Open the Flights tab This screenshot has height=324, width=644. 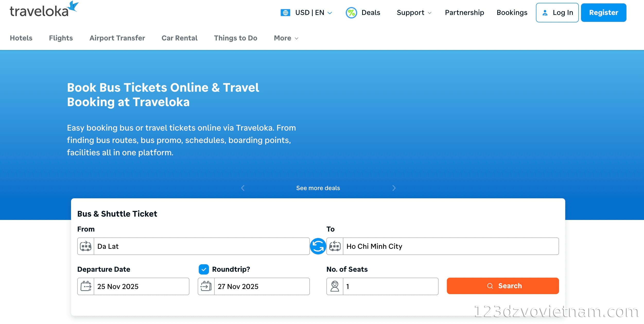[61, 38]
